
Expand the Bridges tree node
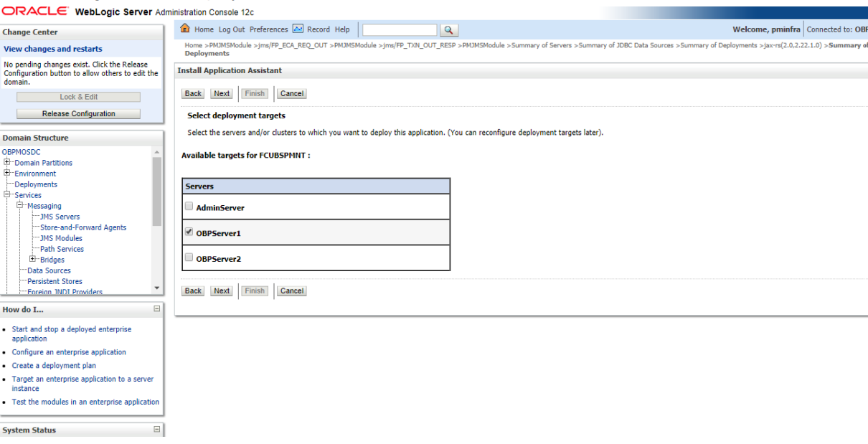point(33,259)
